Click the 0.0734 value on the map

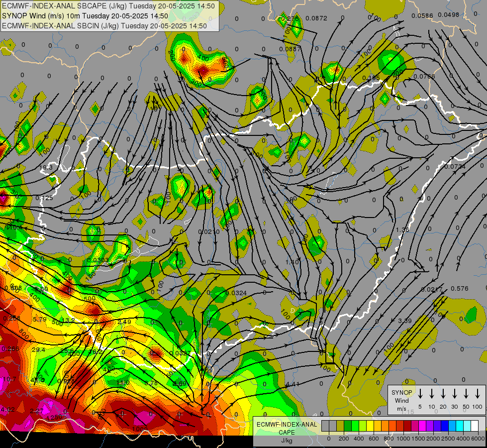point(455,167)
